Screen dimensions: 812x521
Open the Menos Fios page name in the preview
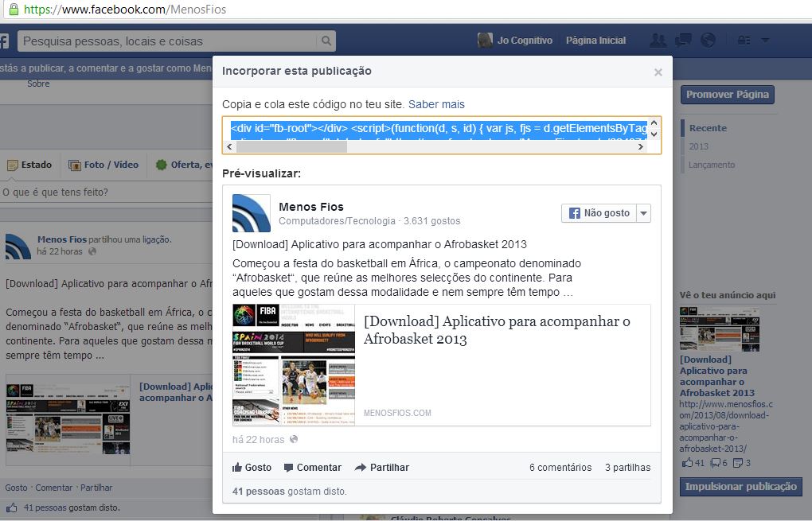(311, 207)
